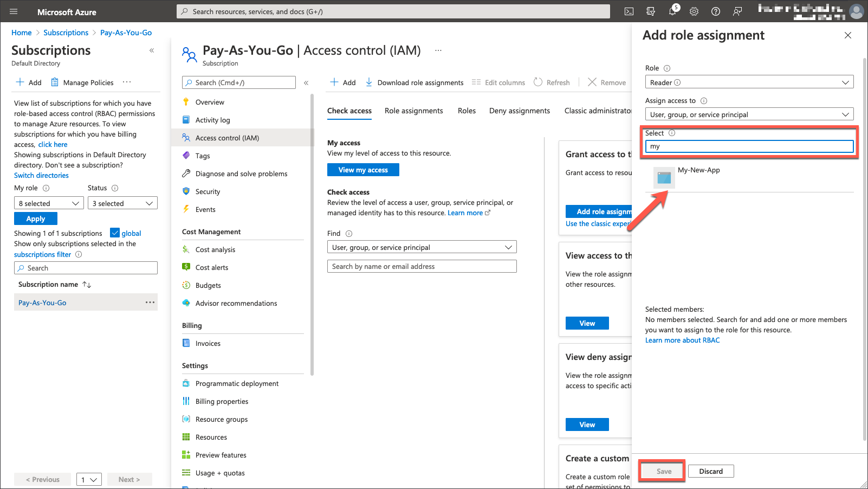The width and height of the screenshot is (868, 489).
Task: Open the Pay-As-You-Go subscription row
Action: tap(86, 303)
